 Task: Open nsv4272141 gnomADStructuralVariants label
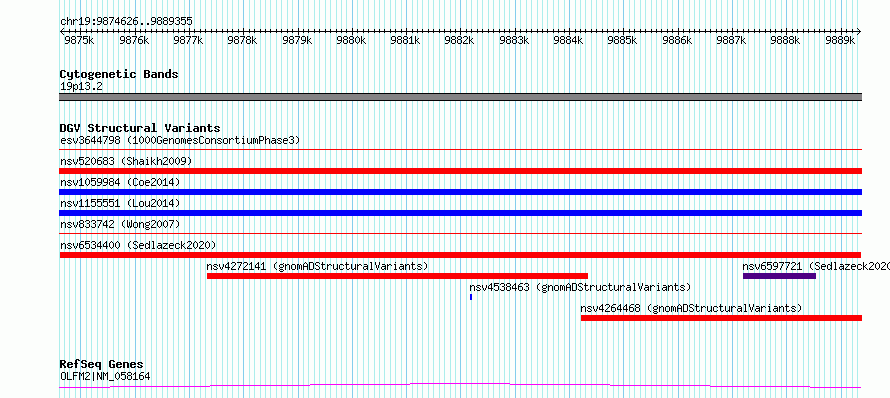click(x=317, y=266)
